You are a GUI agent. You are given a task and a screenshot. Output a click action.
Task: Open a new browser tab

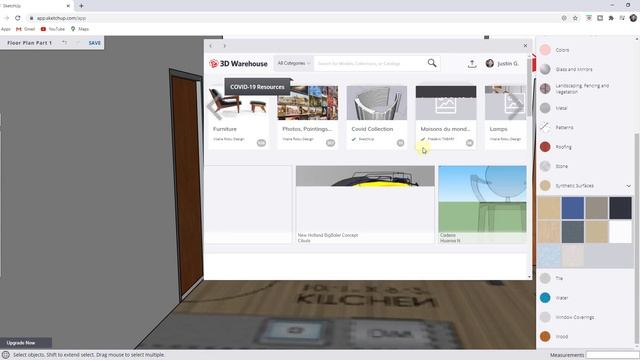81,6
